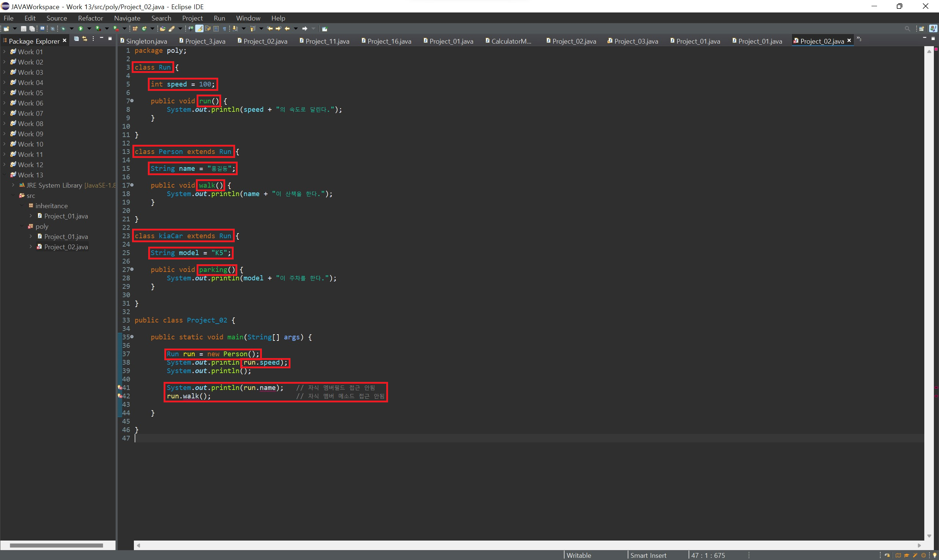
Task: Expand the Work 12 project node
Action: (x=4, y=165)
